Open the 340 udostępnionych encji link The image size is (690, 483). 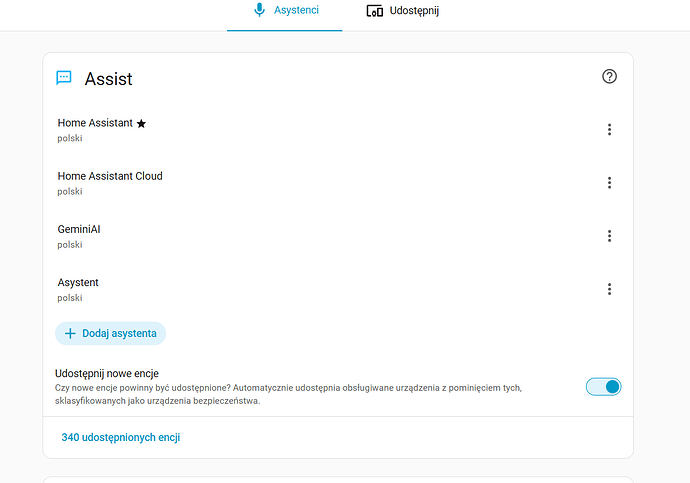tap(121, 437)
